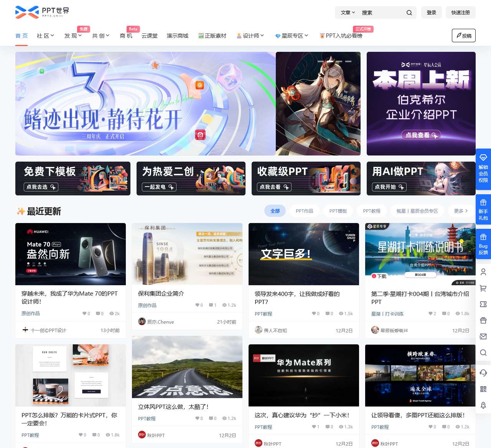
Task: Select the PPT教程 filter tab
Action: click(x=372, y=211)
